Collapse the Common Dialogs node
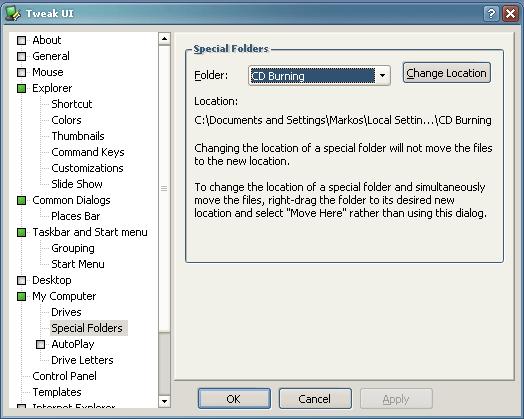The width and height of the screenshot is (524, 419). pyautogui.click(x=21, y=200)
